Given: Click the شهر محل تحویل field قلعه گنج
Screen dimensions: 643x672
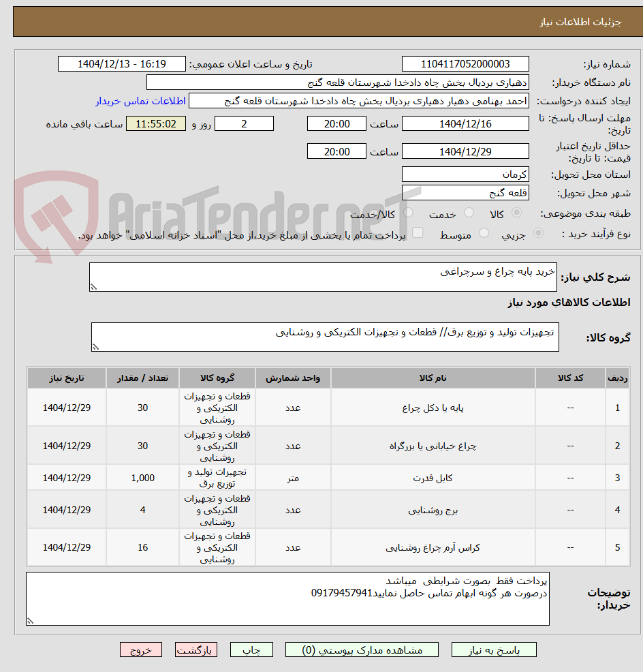Looking at the screenshot, I should coord(465,193).
